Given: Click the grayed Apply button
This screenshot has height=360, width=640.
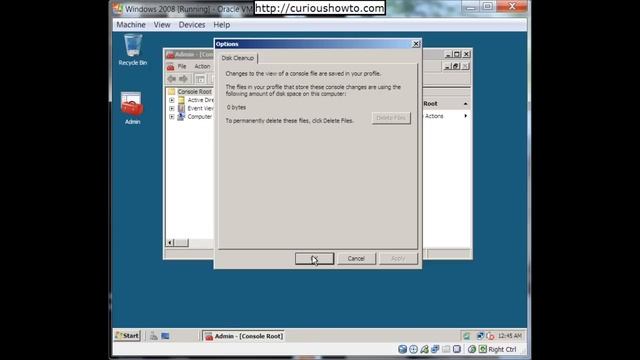Looking at the screenshot, I should click(398, 258).
